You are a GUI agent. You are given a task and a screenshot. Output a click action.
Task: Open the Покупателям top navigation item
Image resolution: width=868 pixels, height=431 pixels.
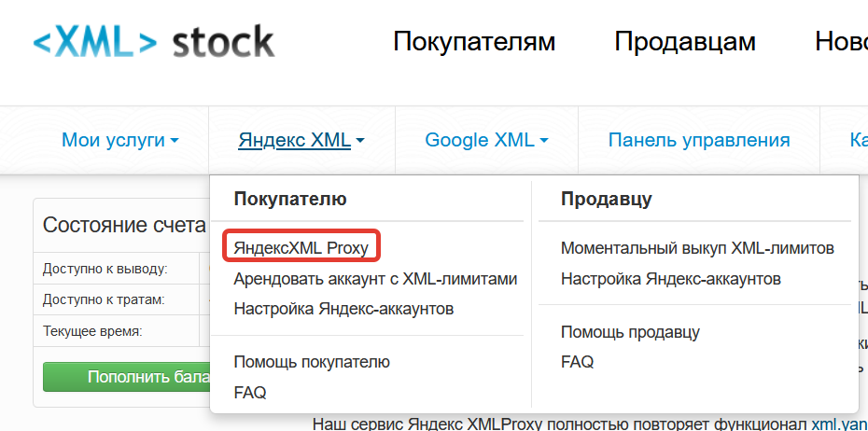tap(474, 41)
